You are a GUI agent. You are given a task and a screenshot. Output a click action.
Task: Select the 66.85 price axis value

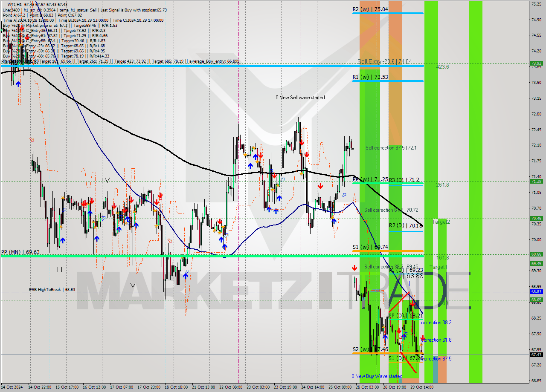point(536,380)
